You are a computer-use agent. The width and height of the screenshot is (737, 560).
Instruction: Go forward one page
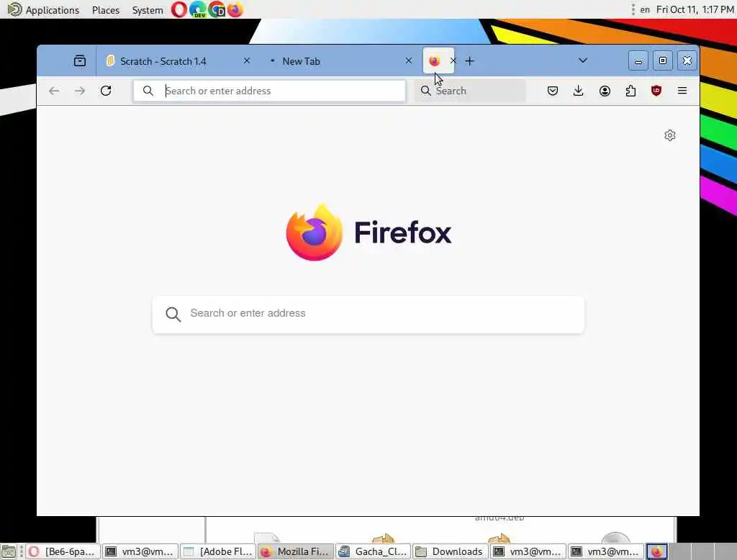click(x=80, y=91)
